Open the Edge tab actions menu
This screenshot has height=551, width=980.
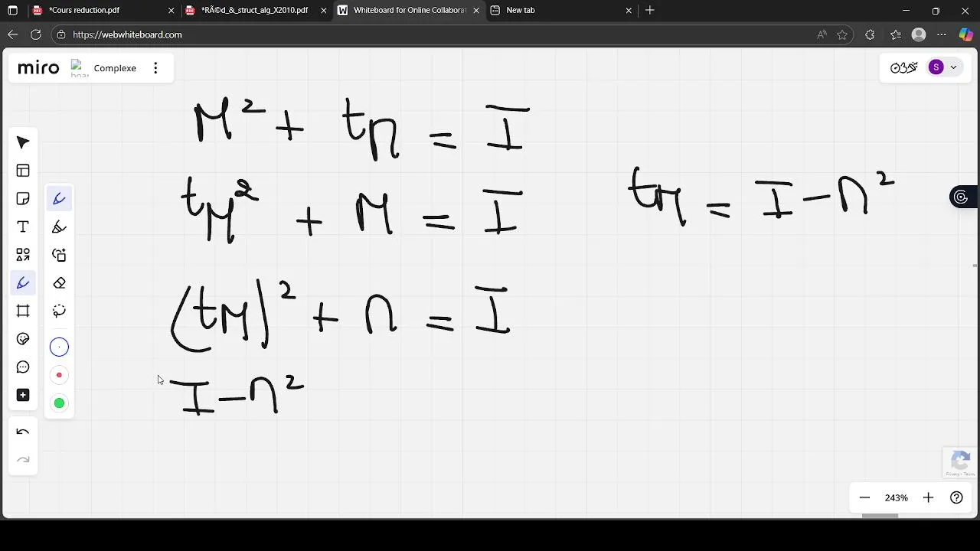12,11
